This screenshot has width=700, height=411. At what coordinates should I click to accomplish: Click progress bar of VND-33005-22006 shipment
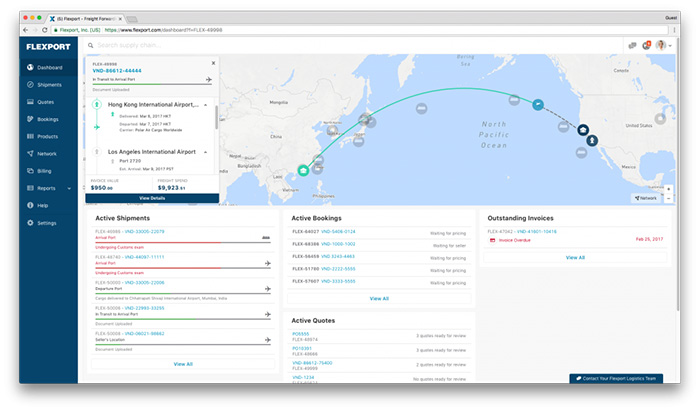coord(183,293)
